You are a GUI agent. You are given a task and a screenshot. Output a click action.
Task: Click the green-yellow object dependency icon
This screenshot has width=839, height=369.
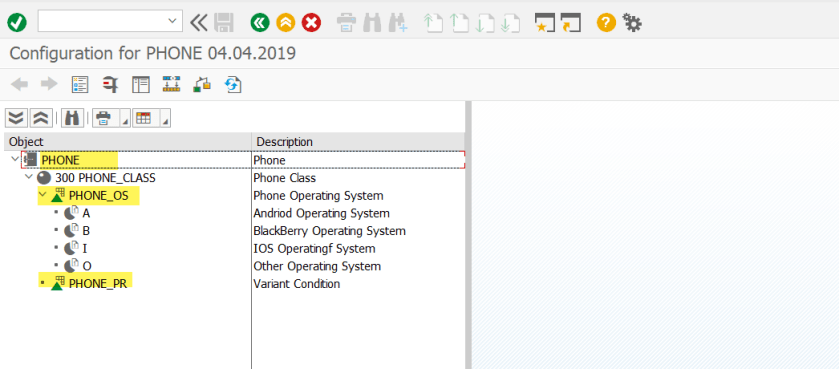202,84
